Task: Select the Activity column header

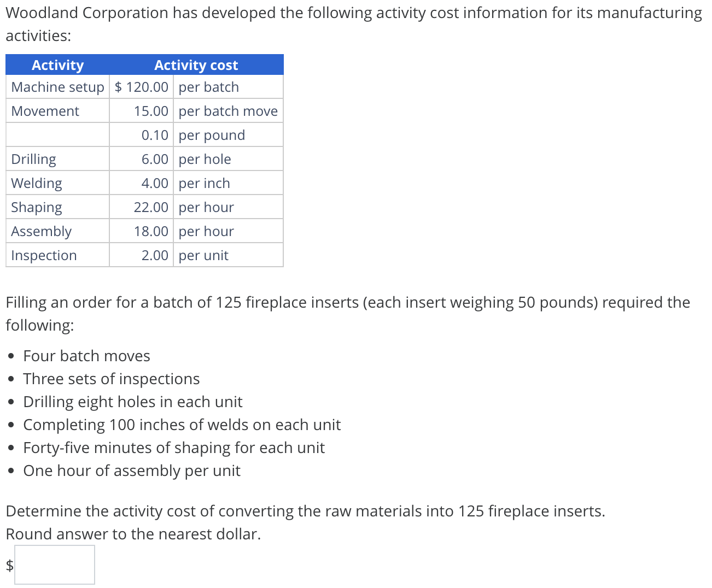Action: [57, 64]
